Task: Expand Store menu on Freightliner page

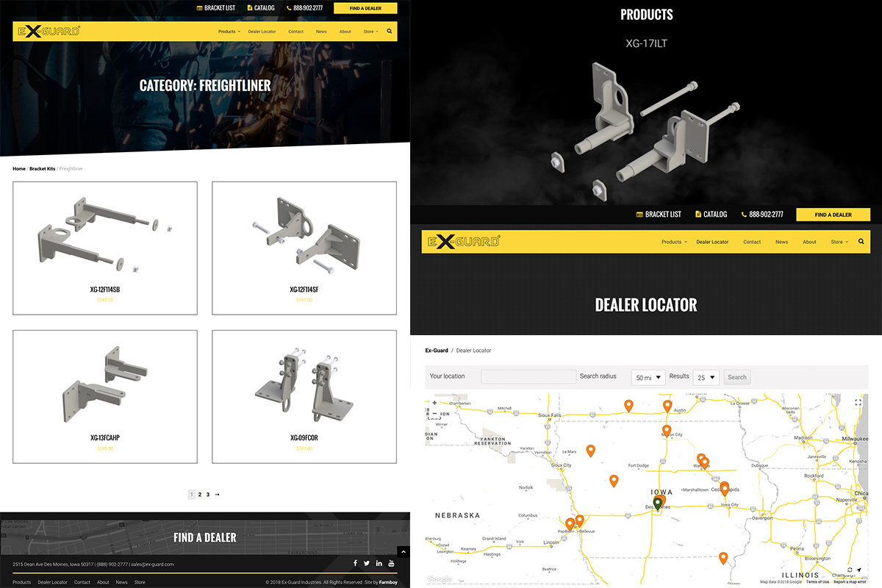Action: [370, 32]
